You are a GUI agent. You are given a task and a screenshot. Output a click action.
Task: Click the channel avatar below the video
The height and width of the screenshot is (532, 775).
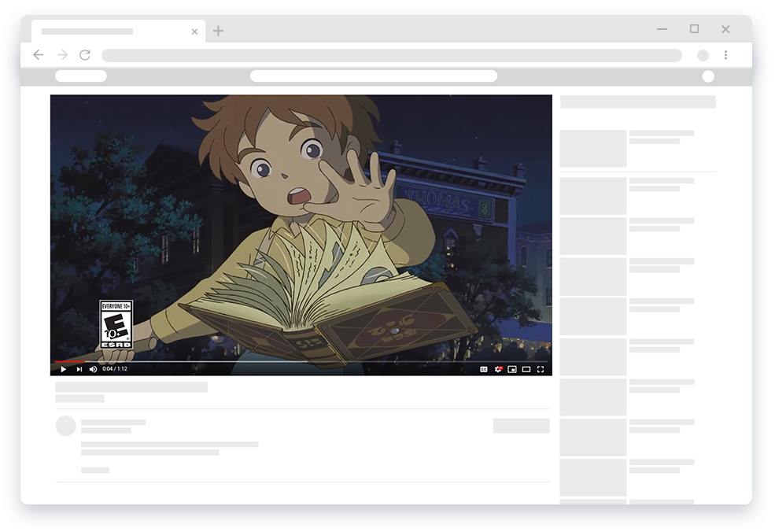66,426
